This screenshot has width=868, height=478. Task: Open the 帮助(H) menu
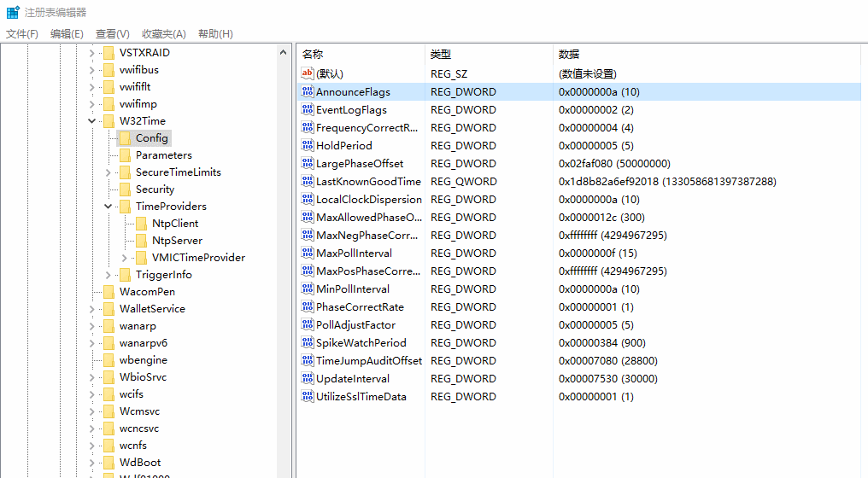click(x=215, y=34)
